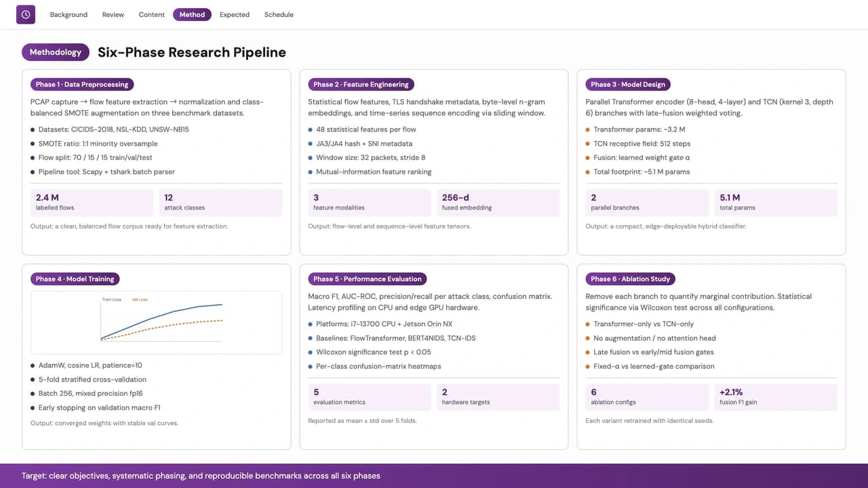Click 'Output: flow-level and sequence-level' note
The height and width of the screenshot is (488, 868).
click(x=389, y=226)
